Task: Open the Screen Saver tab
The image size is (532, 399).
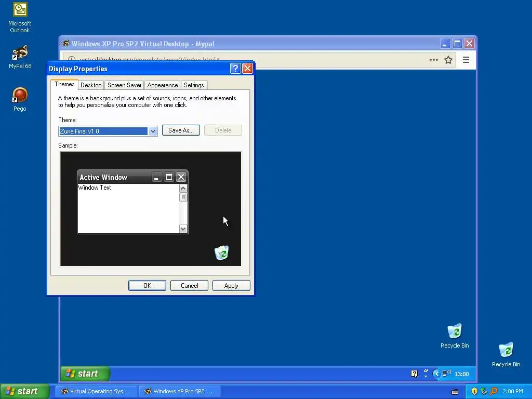Action: point(124,85)
